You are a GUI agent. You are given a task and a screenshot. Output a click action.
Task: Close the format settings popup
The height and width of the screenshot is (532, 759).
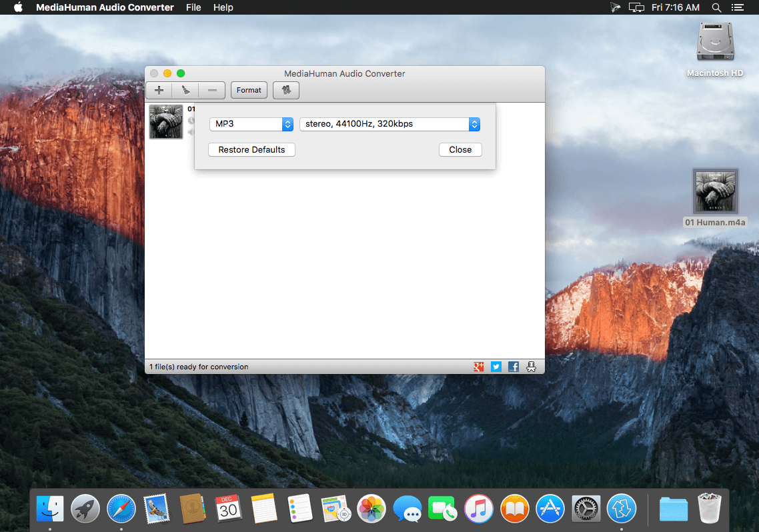460,150
